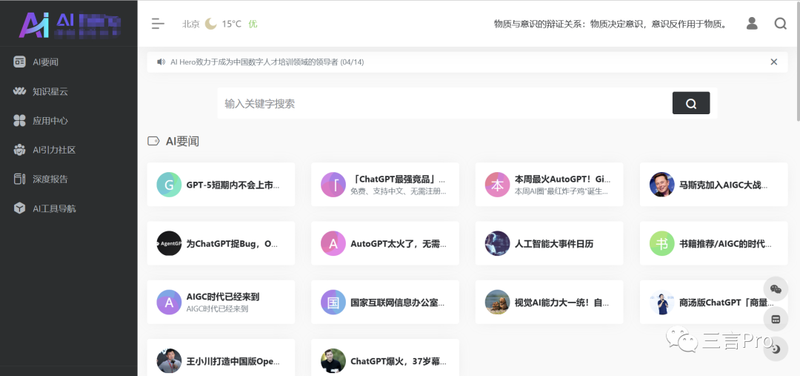Open the 马斯克加入AIGC大战 article card
The image size is (800, 376).
[x=713, y=185]
